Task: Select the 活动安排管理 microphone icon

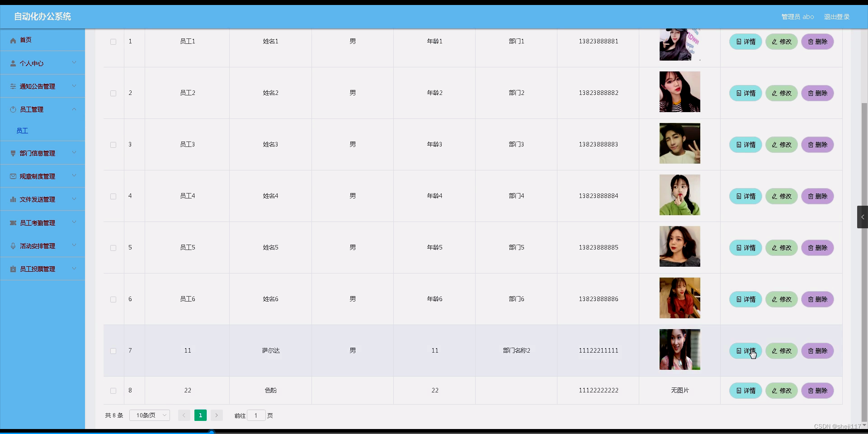Action: (13, 245)
